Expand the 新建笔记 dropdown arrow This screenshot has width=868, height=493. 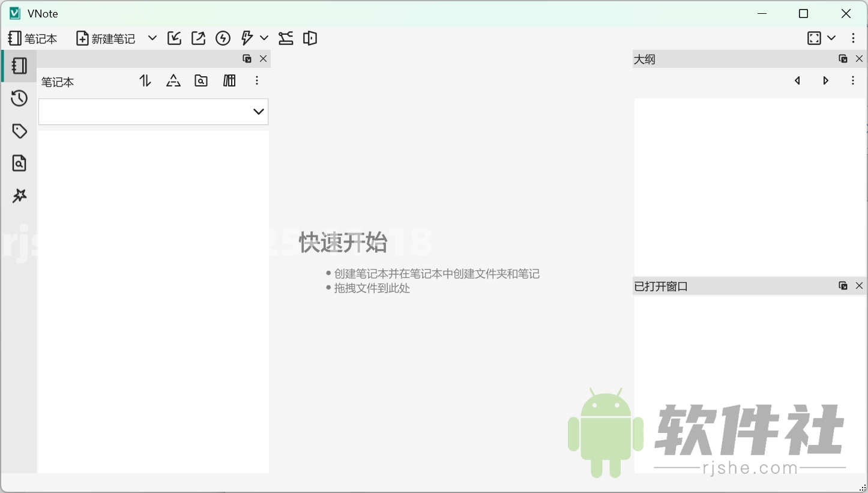pyautogui.click(x=152, y=38)
